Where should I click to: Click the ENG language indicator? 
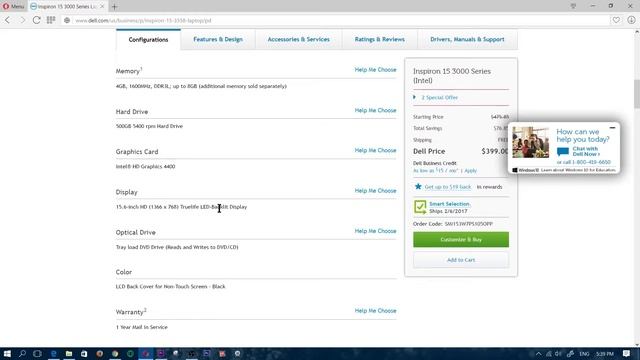tap(584, 354)
